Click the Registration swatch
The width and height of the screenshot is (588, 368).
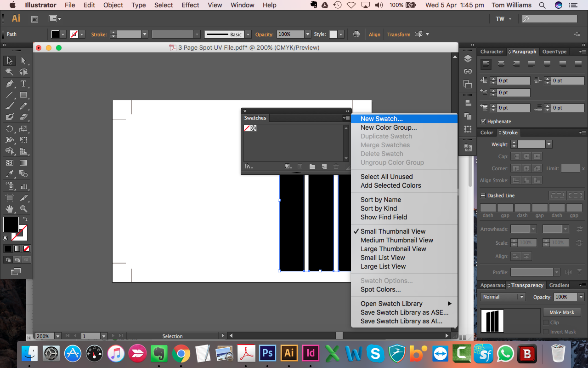[254, 128]
